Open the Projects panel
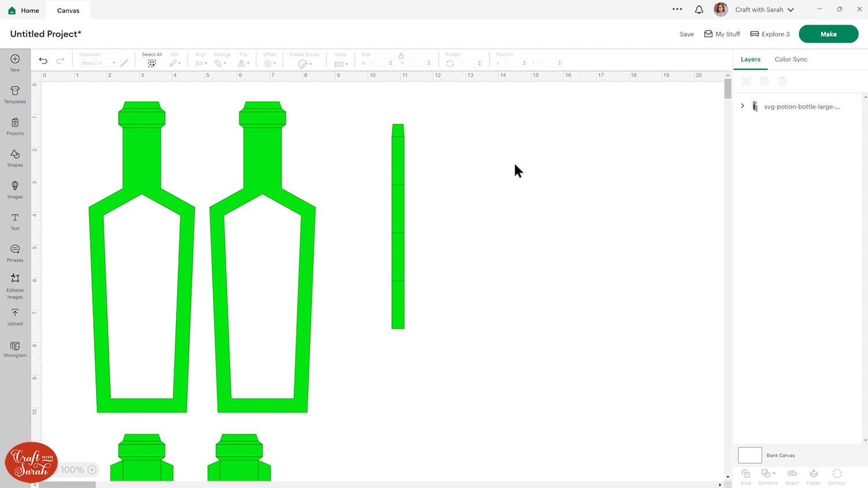Viewport: 868px width, 488px height. tap(15, 125)
